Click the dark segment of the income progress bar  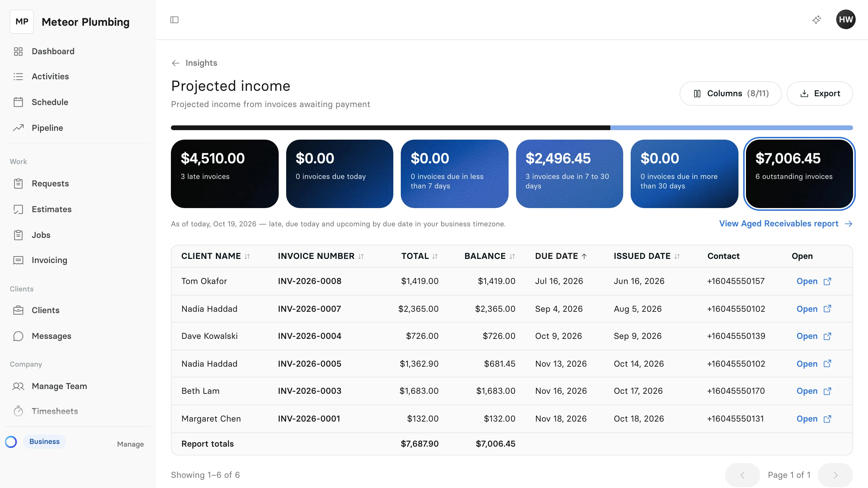391,128
